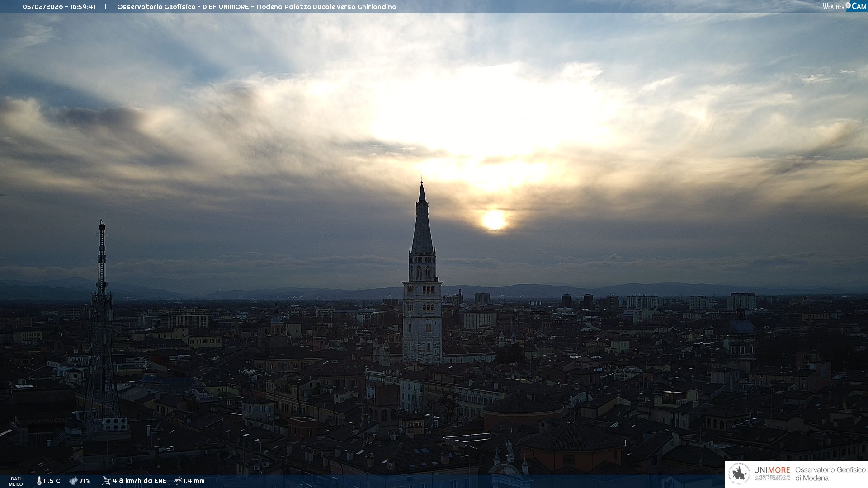Click Osservatorio Geofisico di Modena footer text

(830, 474)
